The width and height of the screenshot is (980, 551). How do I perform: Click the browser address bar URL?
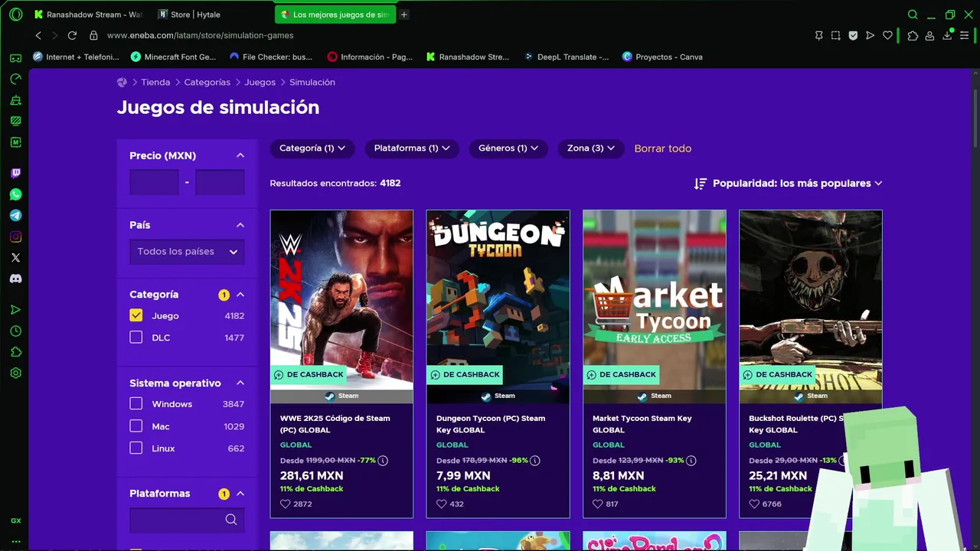coord(200,35)
